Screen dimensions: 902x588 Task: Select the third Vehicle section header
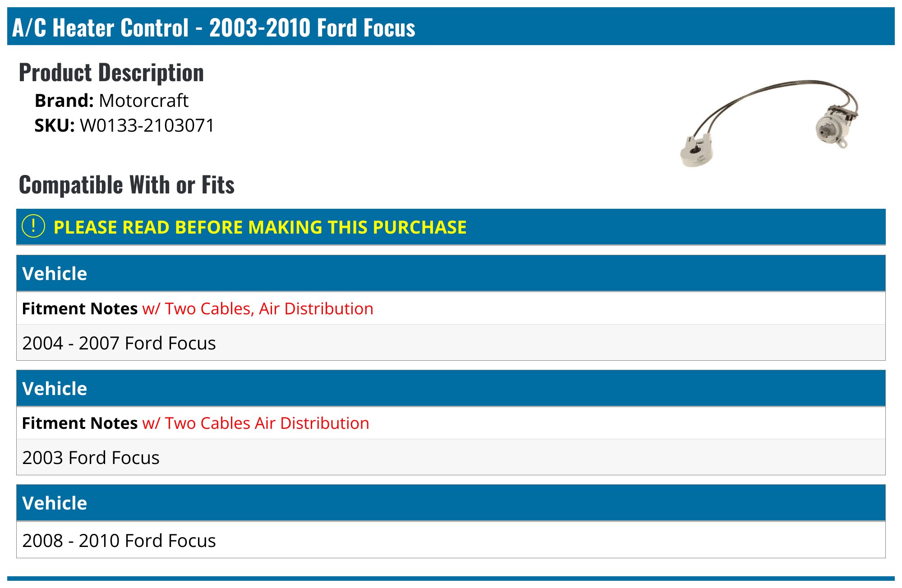click(451, 503)
